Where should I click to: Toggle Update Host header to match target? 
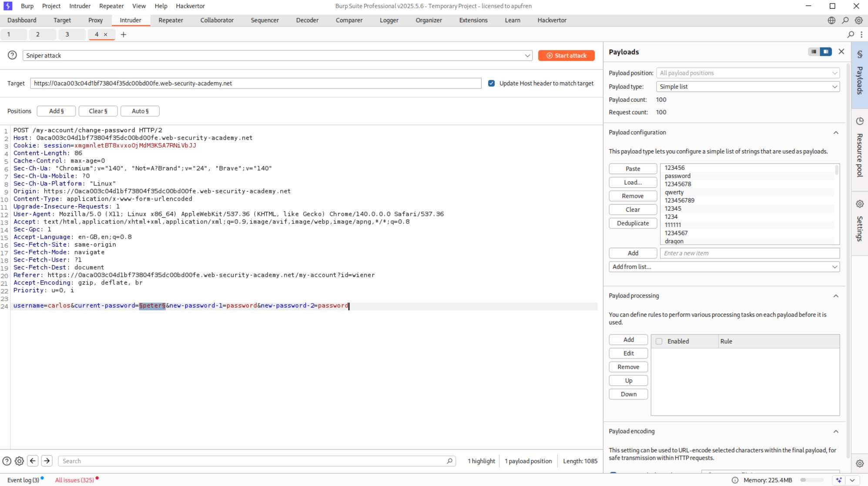point(491,83)
